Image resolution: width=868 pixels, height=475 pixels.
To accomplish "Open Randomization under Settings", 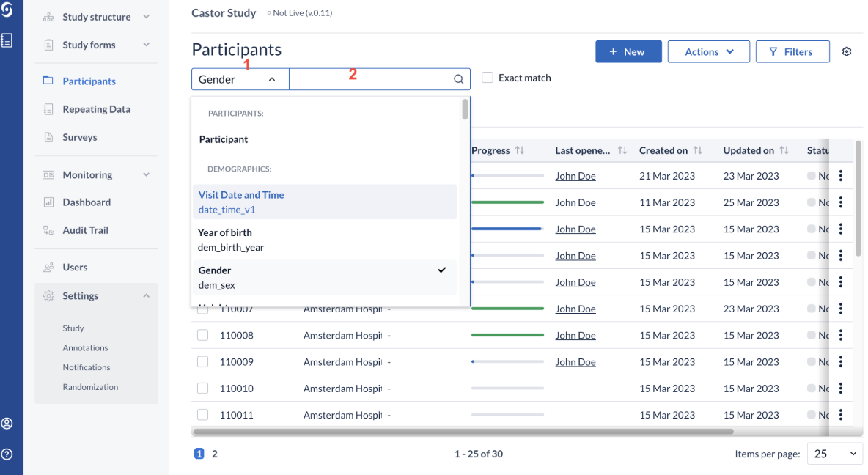I will 90,387.
